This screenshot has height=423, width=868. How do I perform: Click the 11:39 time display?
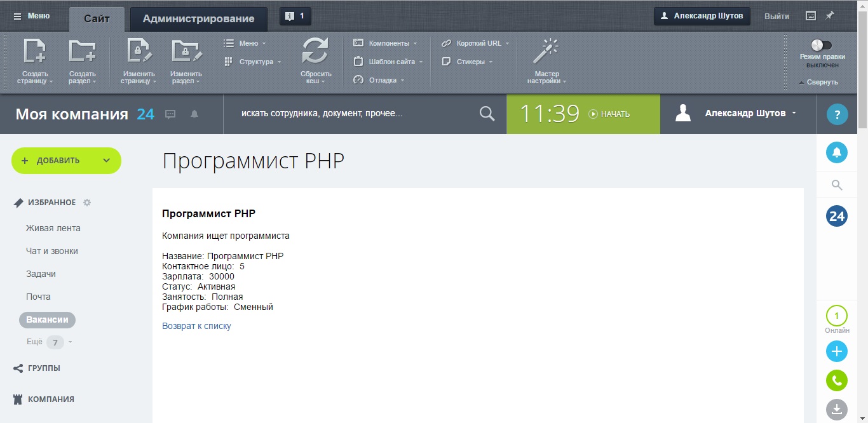pos(550,114)
